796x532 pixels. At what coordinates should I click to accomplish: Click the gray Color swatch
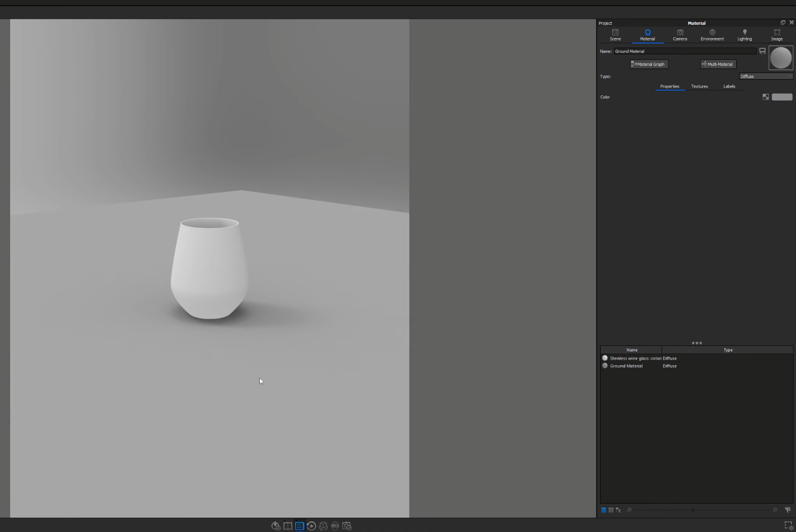[782, 97]
